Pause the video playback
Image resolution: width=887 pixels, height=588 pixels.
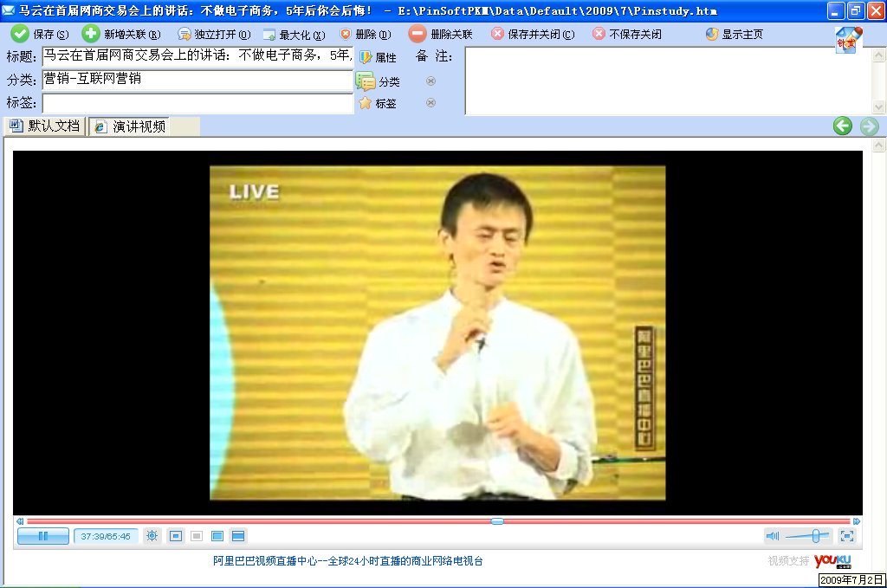point(42,536)
